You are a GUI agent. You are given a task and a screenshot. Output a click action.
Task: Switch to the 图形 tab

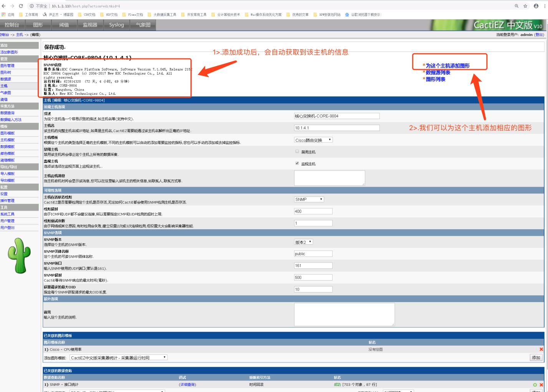[x=38, y=25]
